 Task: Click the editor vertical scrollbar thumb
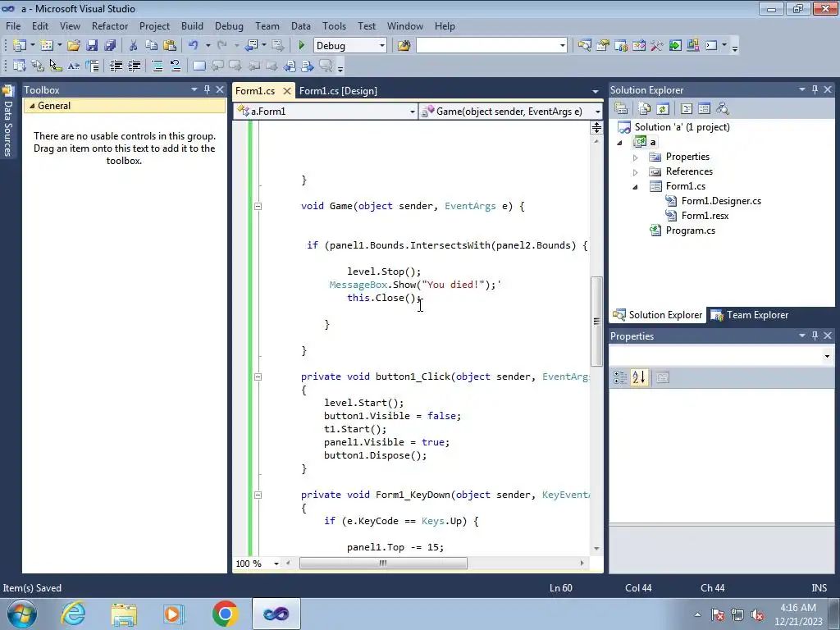pos(596,322)
